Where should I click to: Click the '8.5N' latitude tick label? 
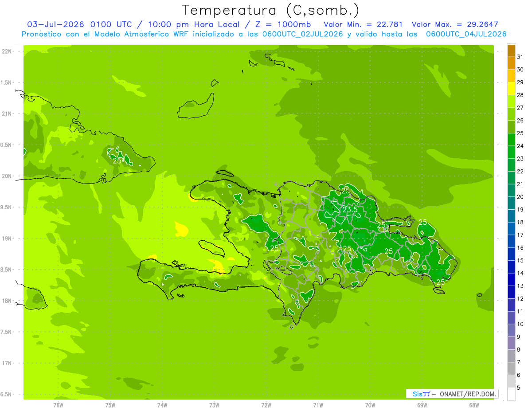click(7, 270)
